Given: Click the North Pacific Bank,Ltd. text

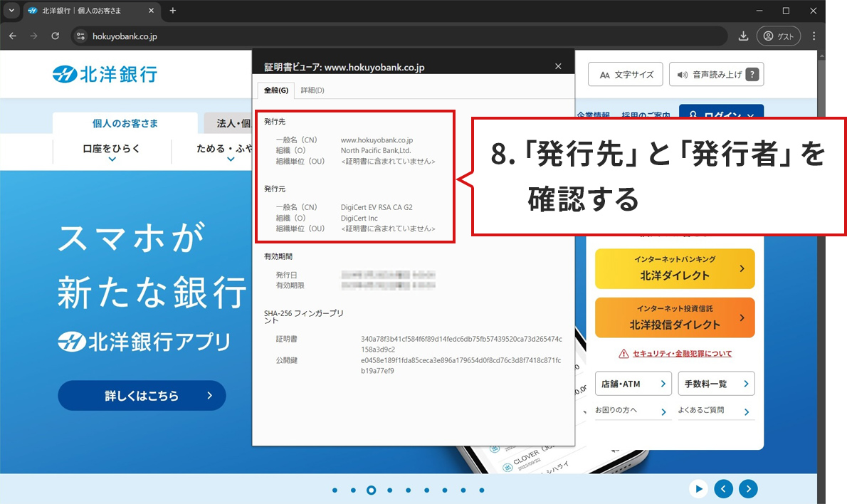Looking at the screenshot, I should coord(376,151).
